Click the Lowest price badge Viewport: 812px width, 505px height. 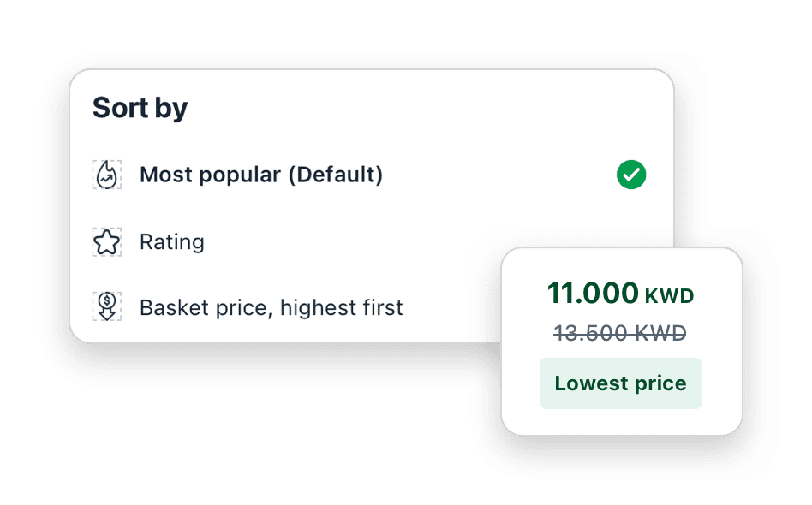tap(621, 383)
